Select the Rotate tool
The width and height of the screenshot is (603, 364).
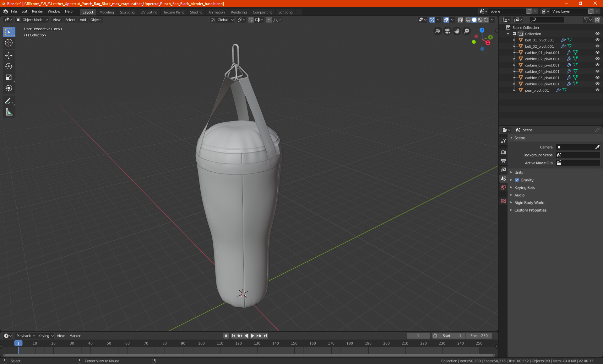pyautogui.click(x=9, y=66)
